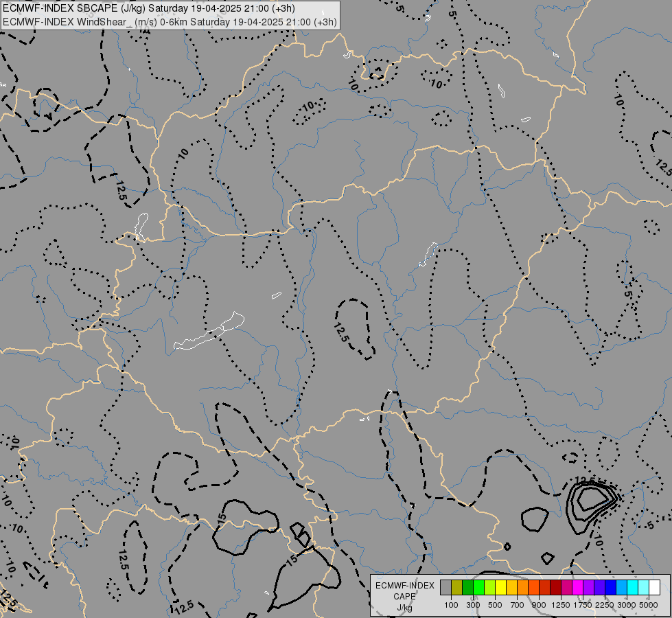
Task: Click the 300 legend tick label
Action: 473,605
